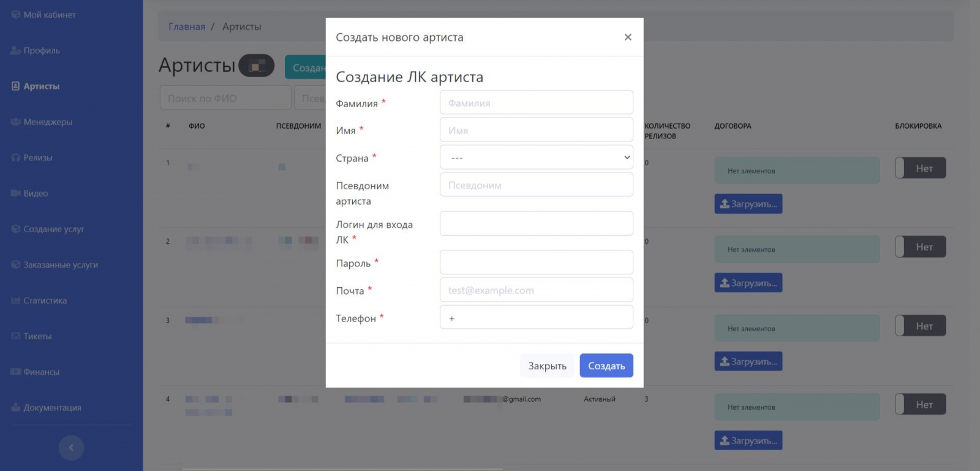Click the Профиль user icon
980x471 pixels.
click(16, 50)
